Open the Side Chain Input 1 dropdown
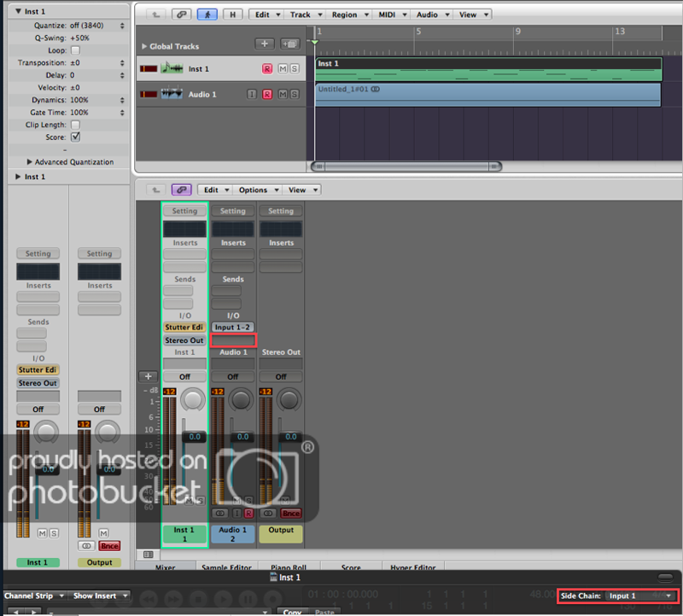The image size is (683, 616). (640, 596)
